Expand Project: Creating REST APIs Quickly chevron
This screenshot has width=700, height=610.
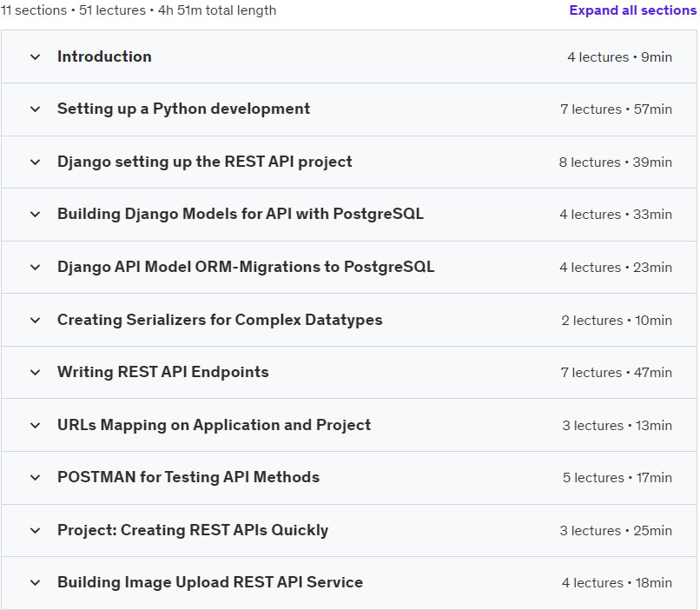(x=36, y=531)
